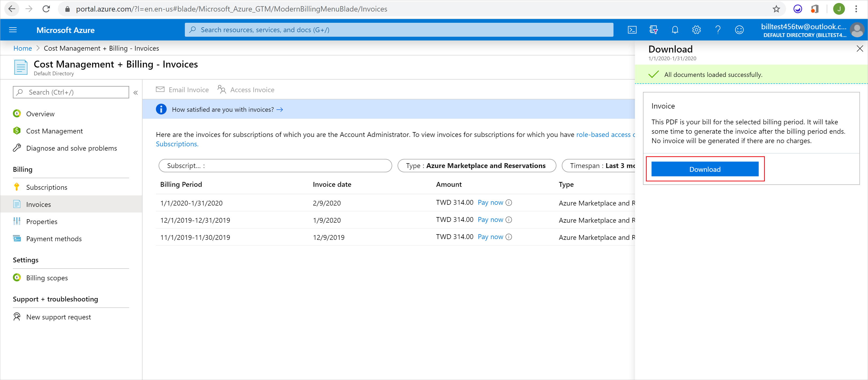Open the Overview section in sidebar
This screenshot has height=380, width=868.
(40, 114)
